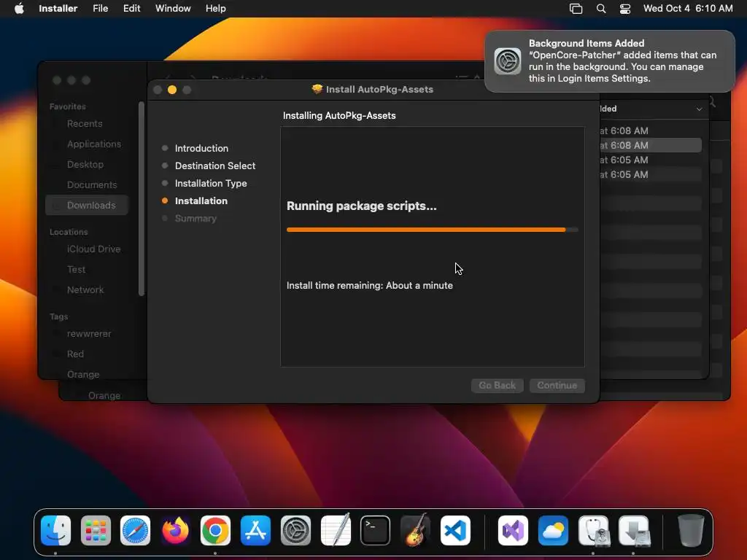Viewport: 747px width, 560px height.
Task: Click the Background Items Added notification icon
Action: pyautogui.click(x=508, y=61)
